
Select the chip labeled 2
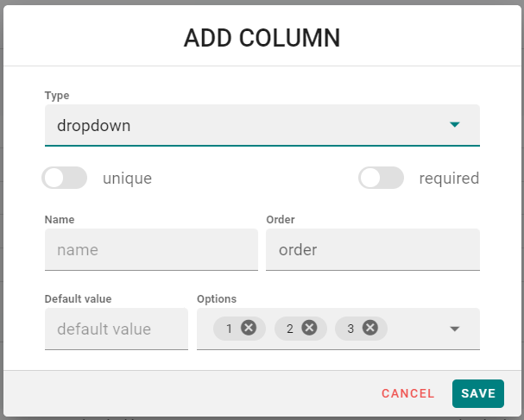289,329
